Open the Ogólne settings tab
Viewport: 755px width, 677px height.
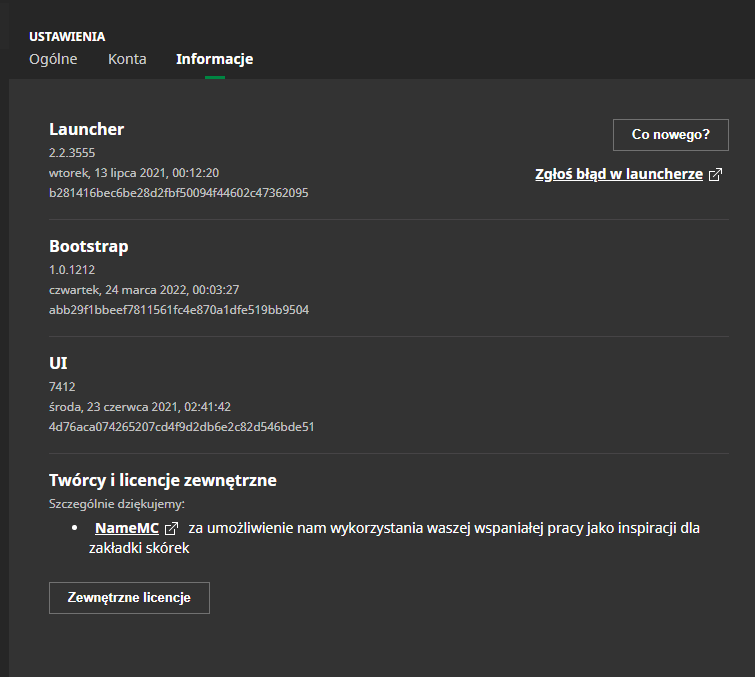(x=53, y=59)
